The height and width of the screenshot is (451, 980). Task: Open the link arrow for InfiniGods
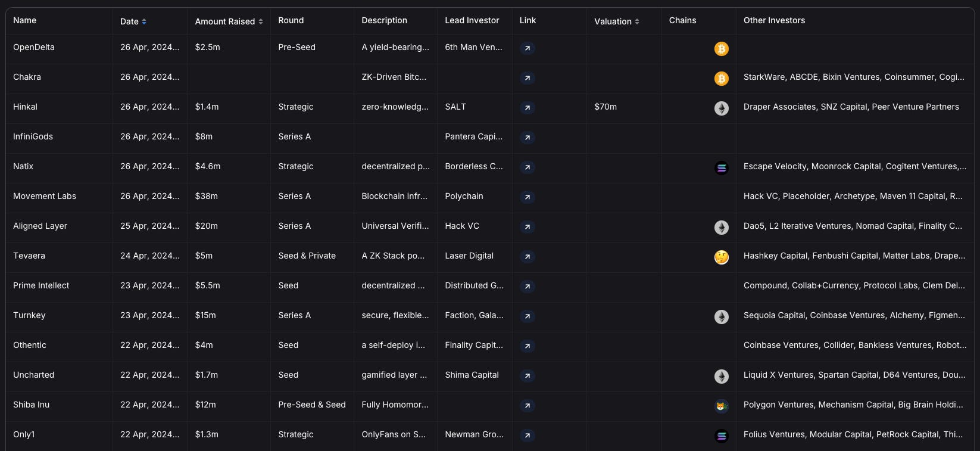coord(528,138)
